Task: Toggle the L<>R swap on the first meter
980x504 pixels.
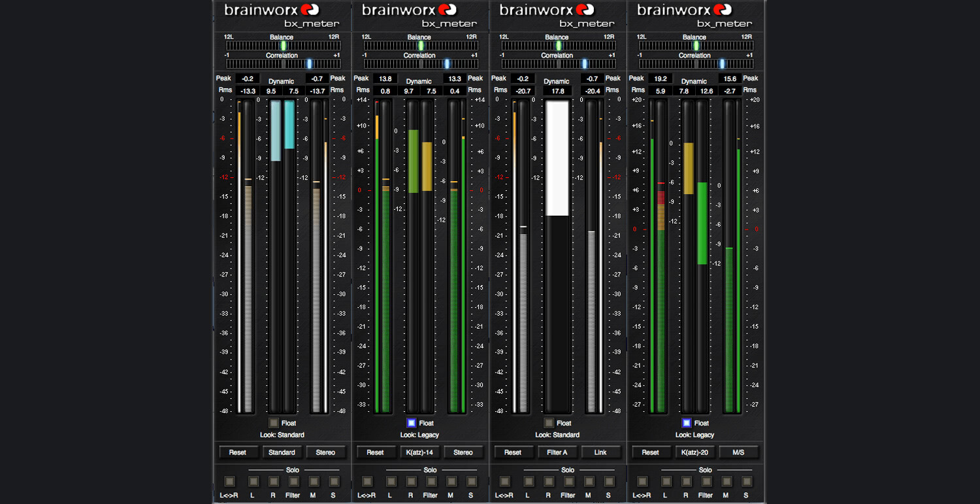Action: click(x=229, y=481)
